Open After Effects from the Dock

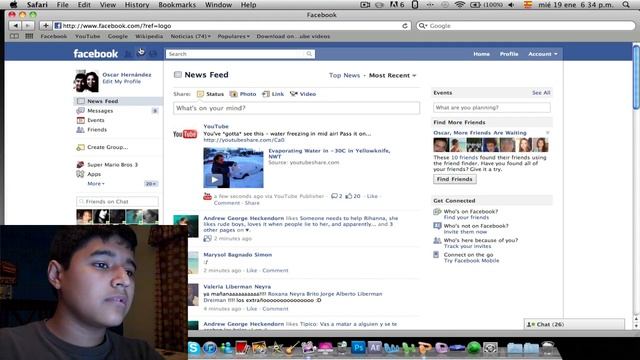pyautogui.click(x=375, y=347)
